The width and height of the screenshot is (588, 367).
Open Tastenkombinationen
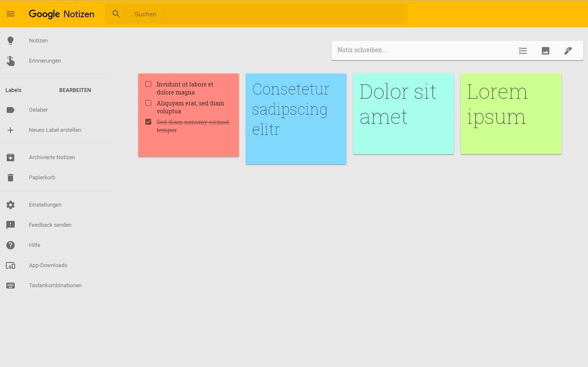point(55,285)
